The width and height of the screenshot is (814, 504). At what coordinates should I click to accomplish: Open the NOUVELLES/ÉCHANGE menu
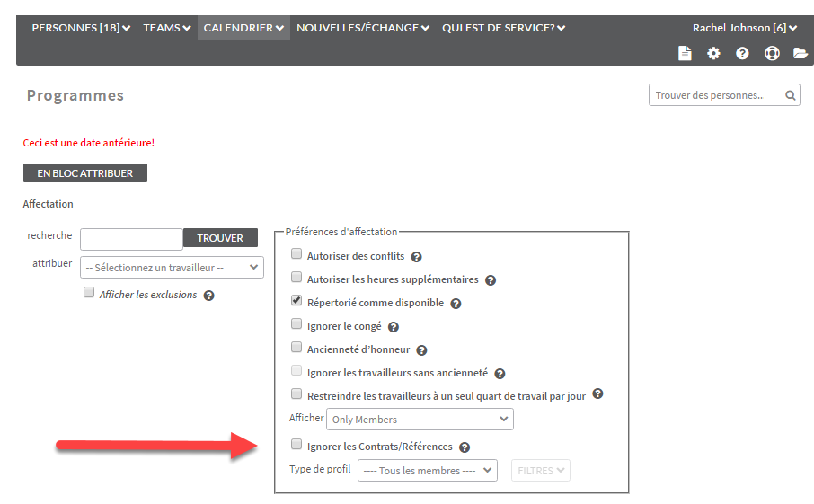click(363, 28)
